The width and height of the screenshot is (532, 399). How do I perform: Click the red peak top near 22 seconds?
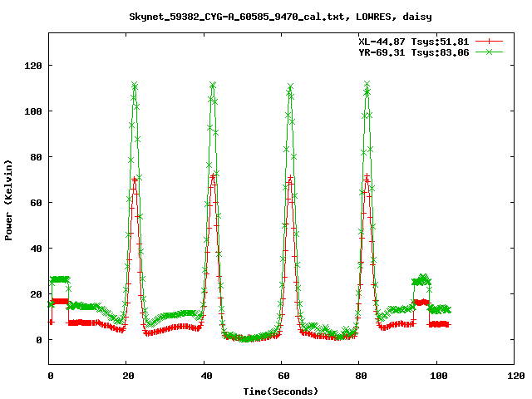pos(135,180)
